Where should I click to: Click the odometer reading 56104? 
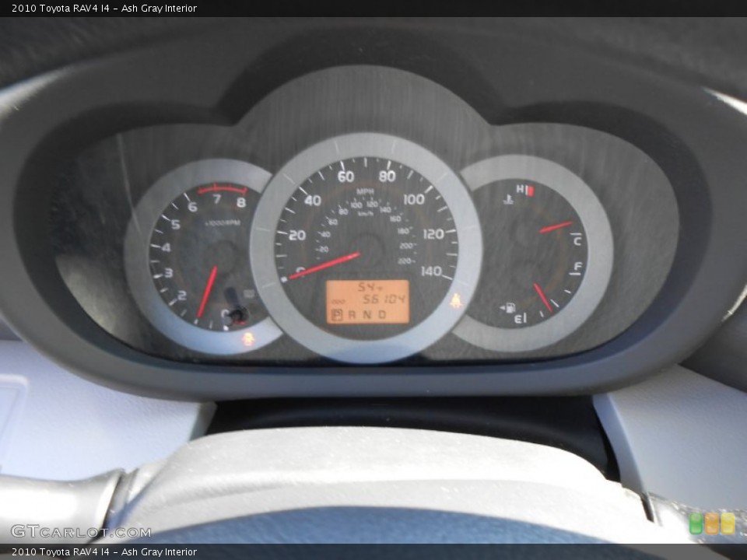(x=384, y=299)
